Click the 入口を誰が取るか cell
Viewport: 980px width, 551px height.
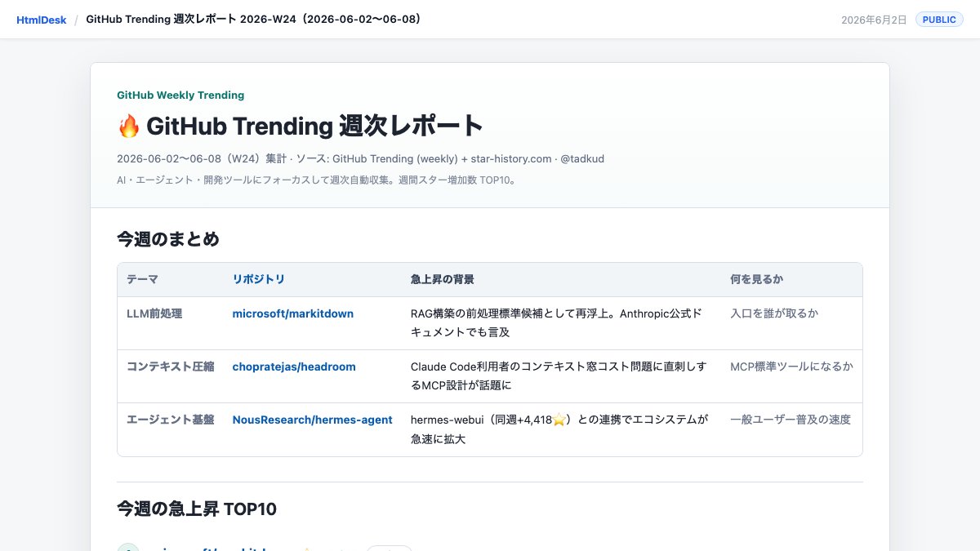click(x=774, y=313)
